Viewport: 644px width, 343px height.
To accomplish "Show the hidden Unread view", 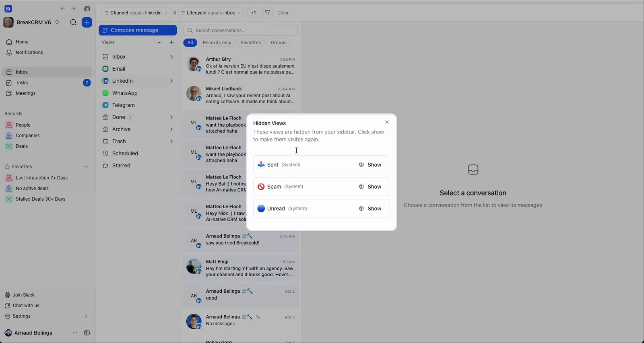I will 370,209.
